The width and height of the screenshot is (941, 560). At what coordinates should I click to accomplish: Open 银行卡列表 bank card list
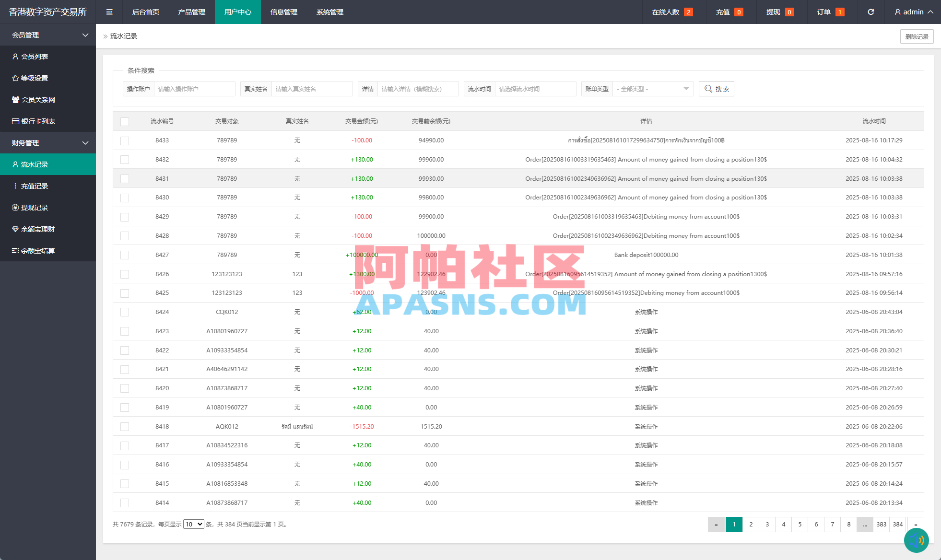[40, 121]
